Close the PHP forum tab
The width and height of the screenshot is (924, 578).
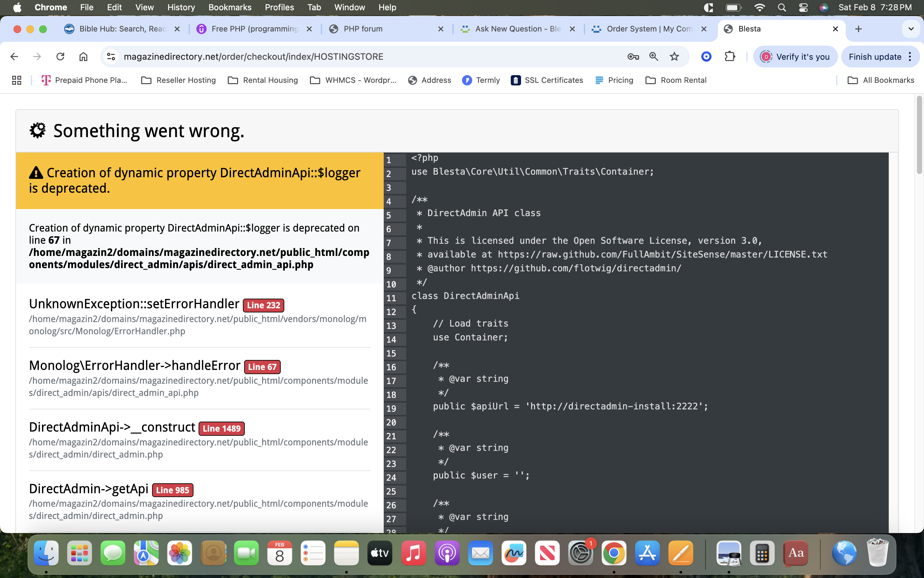pos(440,29)
